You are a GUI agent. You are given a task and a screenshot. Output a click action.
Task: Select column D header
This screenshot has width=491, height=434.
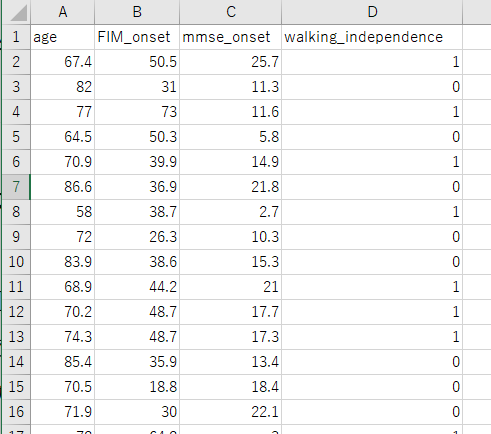372,12
